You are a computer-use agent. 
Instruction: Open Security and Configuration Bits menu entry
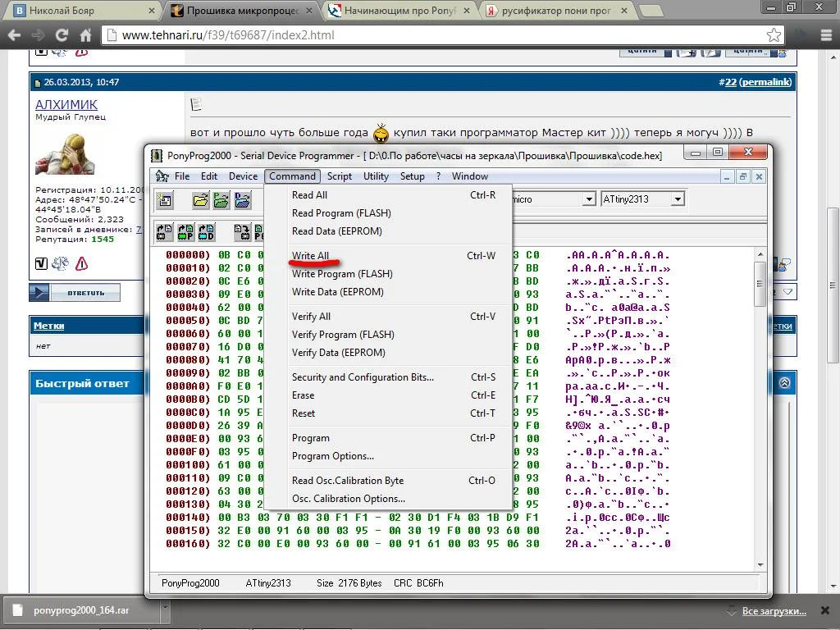point(388,377)
